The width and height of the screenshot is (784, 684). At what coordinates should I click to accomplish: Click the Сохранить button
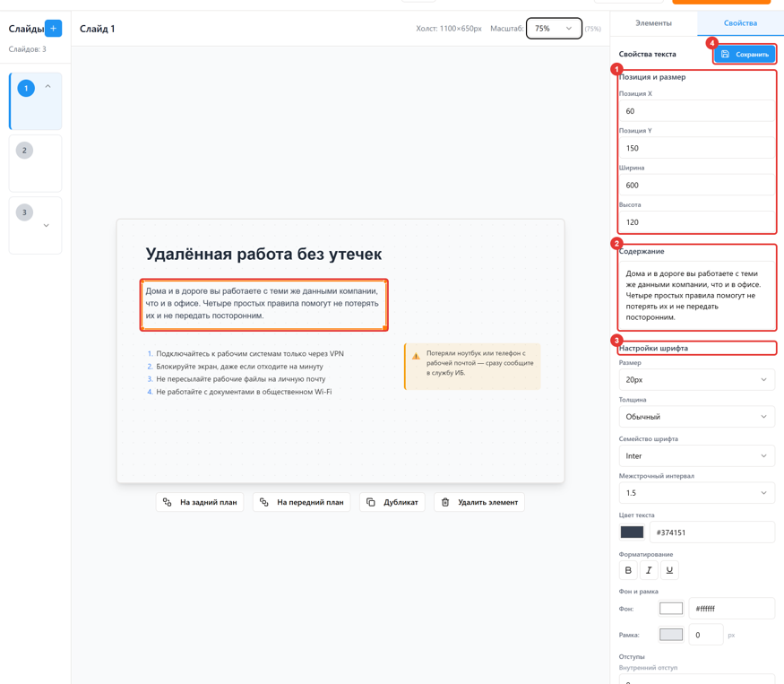coord(745,54)
